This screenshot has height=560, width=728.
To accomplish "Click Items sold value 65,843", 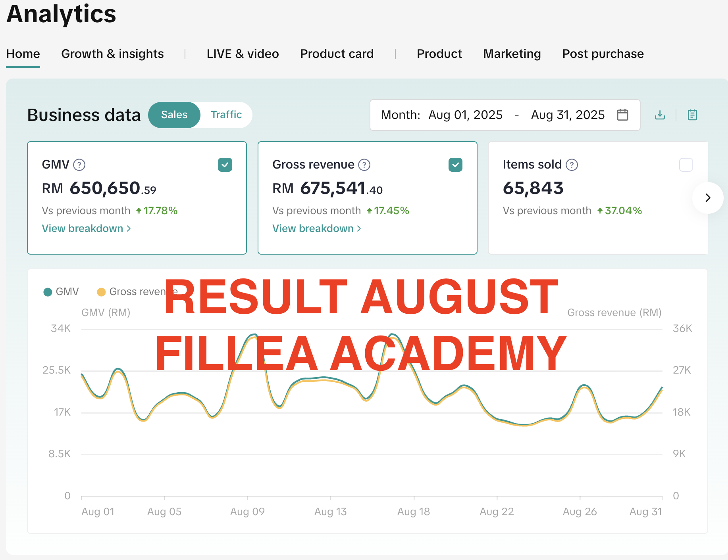I will point(533,188).
